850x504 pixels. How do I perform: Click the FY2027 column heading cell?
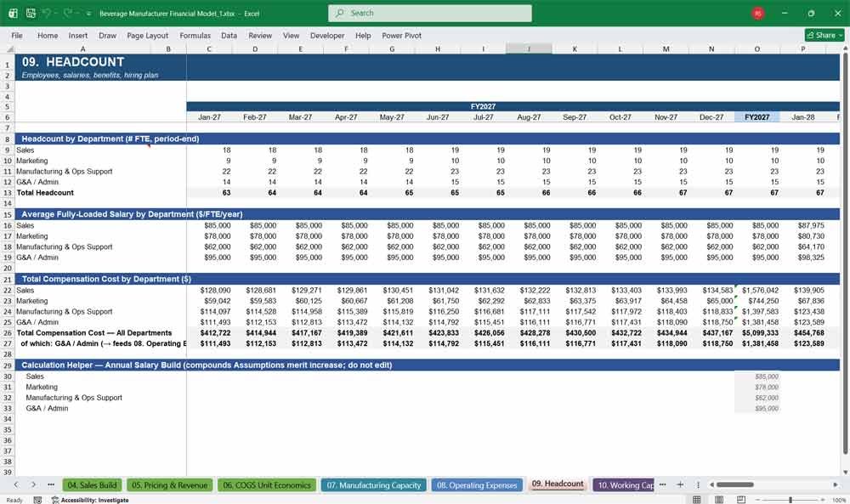pyautogui.click(x=756, y=117)
